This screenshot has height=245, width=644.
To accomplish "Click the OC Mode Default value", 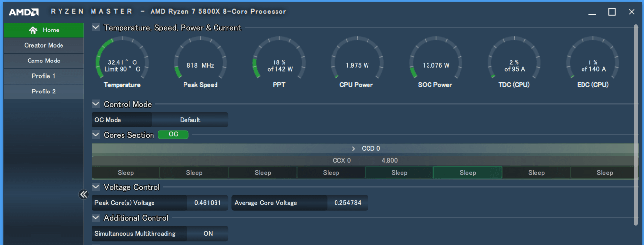I will point(190,120).
